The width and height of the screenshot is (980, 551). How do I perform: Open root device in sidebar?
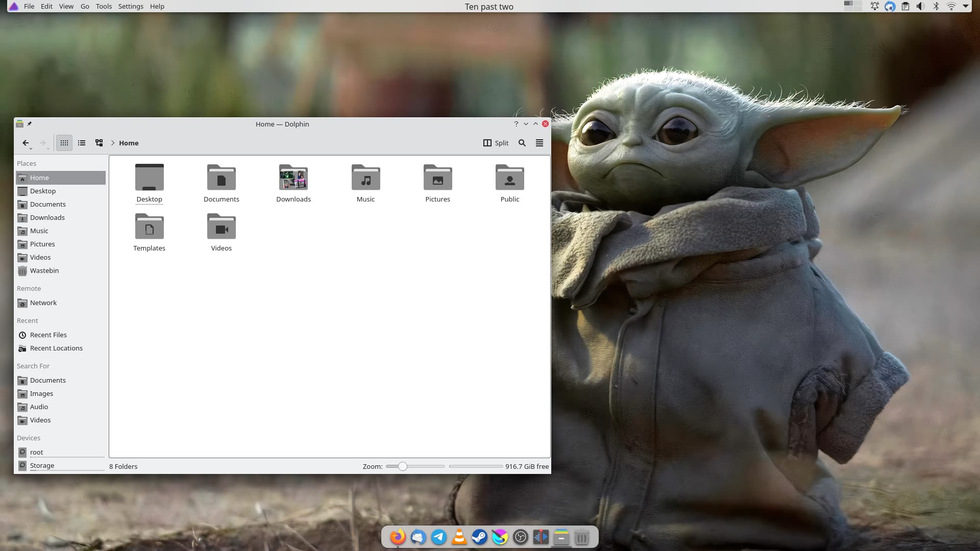[x=61, y=452]
